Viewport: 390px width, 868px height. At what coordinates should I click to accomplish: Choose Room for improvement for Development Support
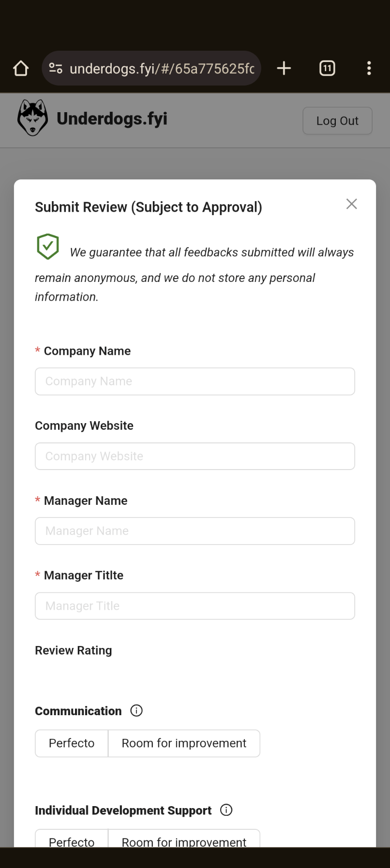tap(184, 839)
